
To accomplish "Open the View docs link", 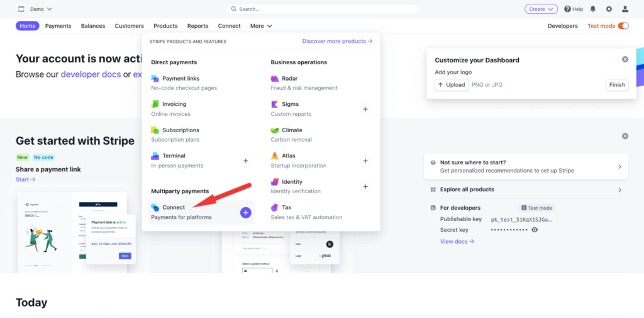I will click(457, 241).
